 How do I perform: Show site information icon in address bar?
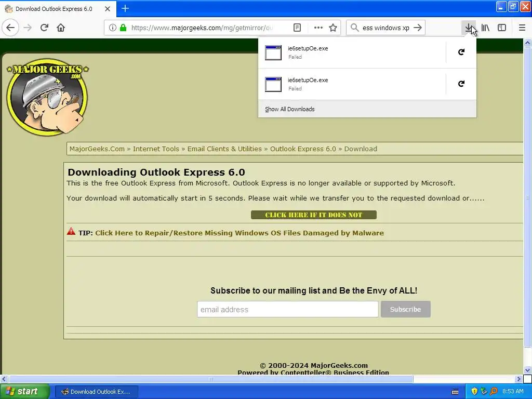[x=112, y=28]
